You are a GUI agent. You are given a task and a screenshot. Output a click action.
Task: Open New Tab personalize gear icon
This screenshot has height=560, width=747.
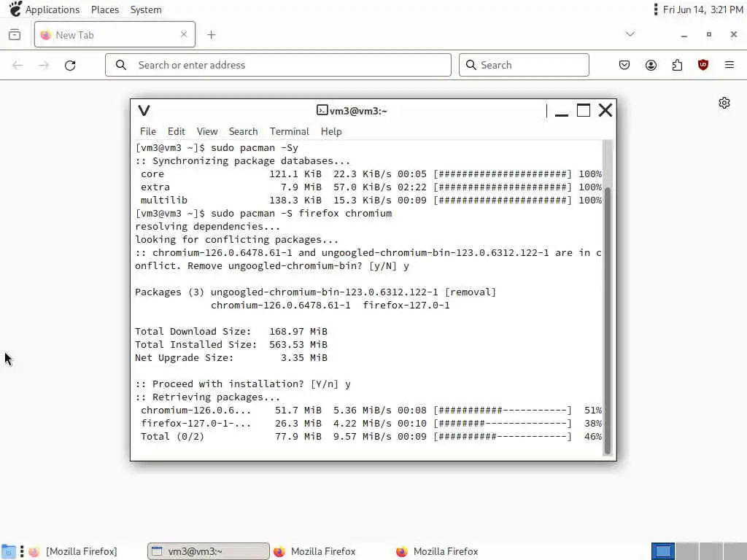724,103
